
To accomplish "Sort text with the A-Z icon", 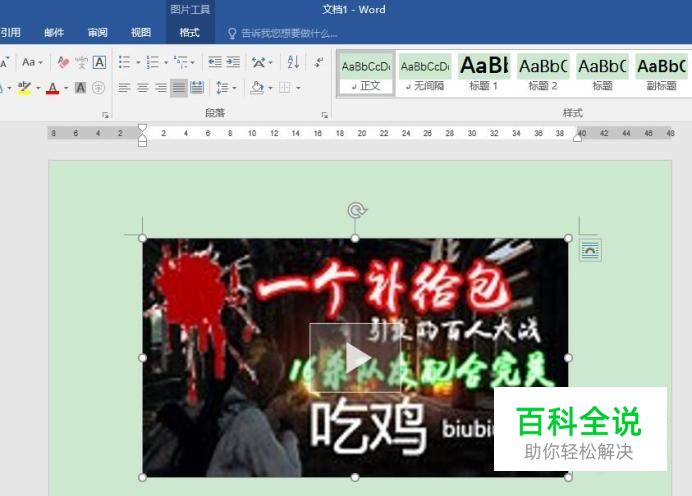I will [293, 62].
